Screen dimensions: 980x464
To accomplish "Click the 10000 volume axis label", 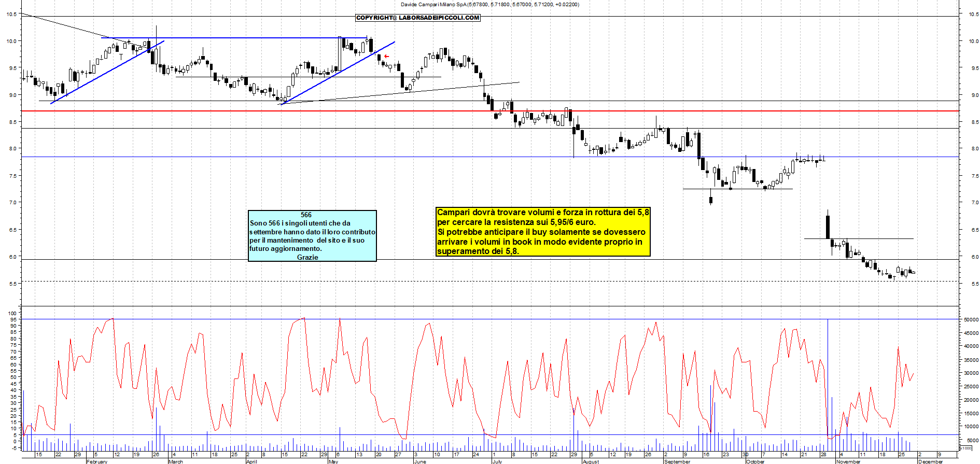I will [x=971, y=427].
